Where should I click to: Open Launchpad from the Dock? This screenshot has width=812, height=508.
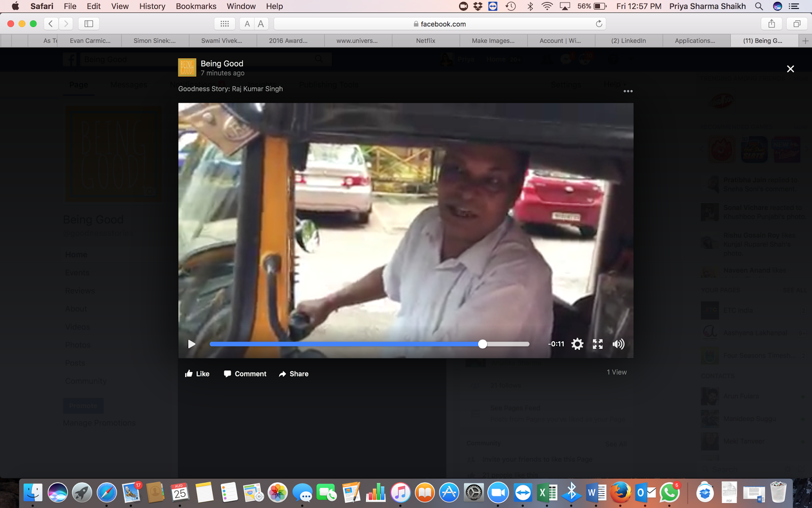click(82, 492)
